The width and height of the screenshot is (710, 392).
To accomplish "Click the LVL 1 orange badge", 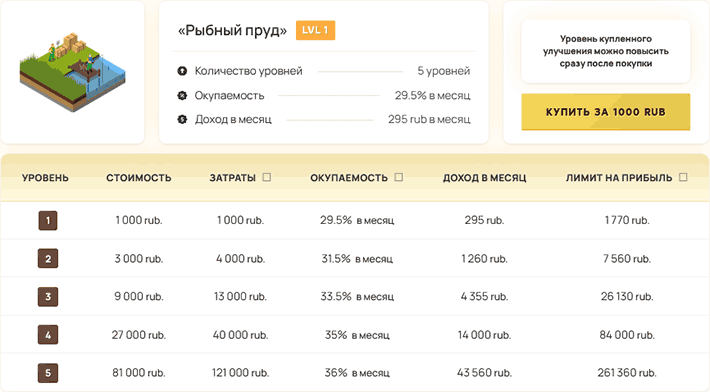I will [x=315, y=30].
